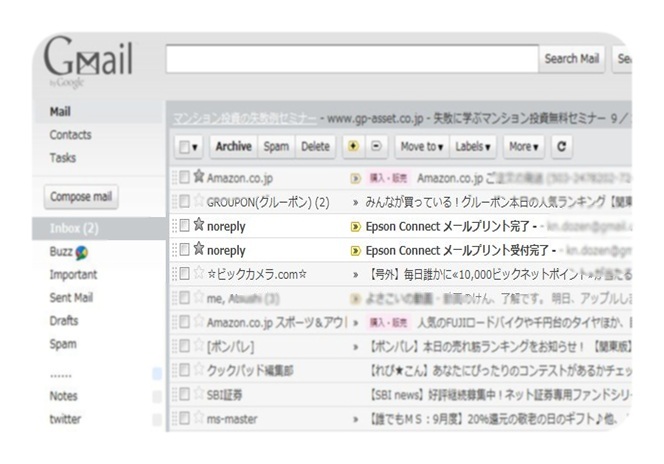This screenshot has width=664, height=464.
Task: Check the クックパッド編集部 email
Action: pos(184,370)
